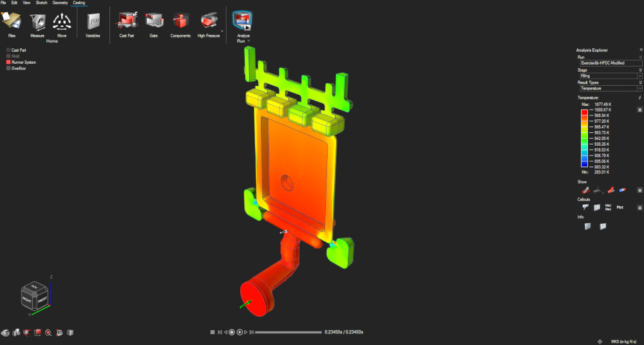
Task: Toggle the third red Show icon
Action: [x=611, y=190]
